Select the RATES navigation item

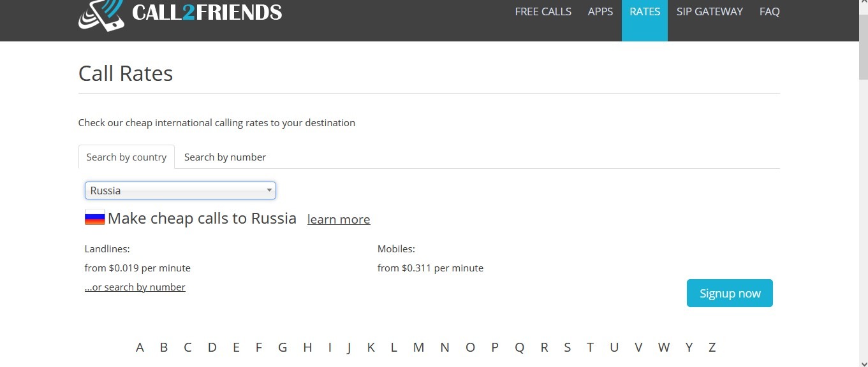(645, 11)
